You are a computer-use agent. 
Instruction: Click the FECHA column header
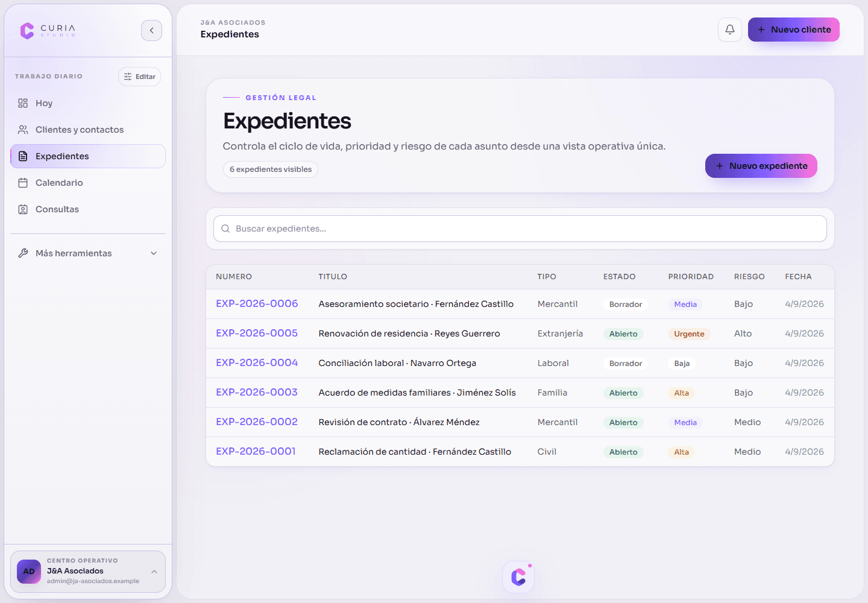coord(798,277)
